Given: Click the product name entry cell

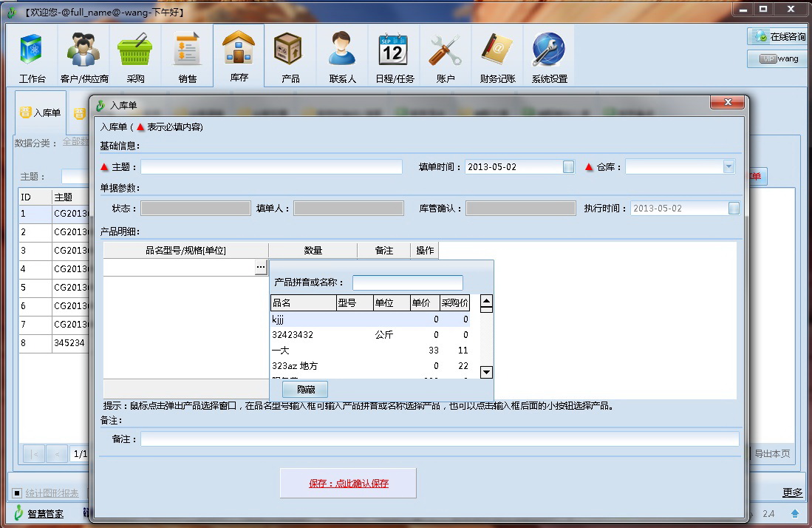Looking at the screenshot, I should point(179,268).
